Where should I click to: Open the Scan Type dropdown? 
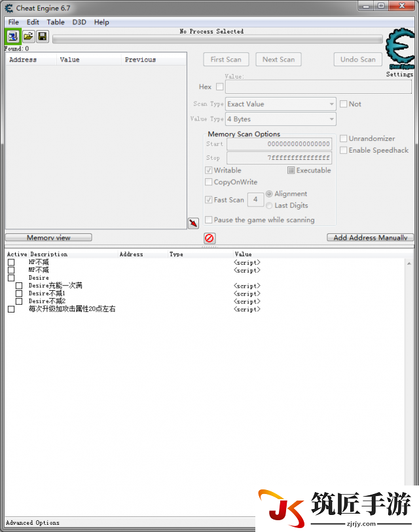(281, 104)
